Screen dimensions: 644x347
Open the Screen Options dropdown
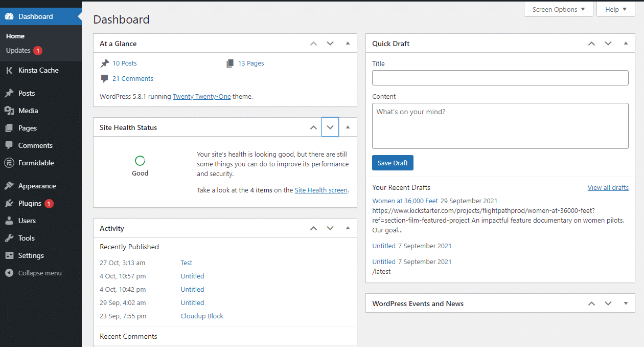coord(558,9)
